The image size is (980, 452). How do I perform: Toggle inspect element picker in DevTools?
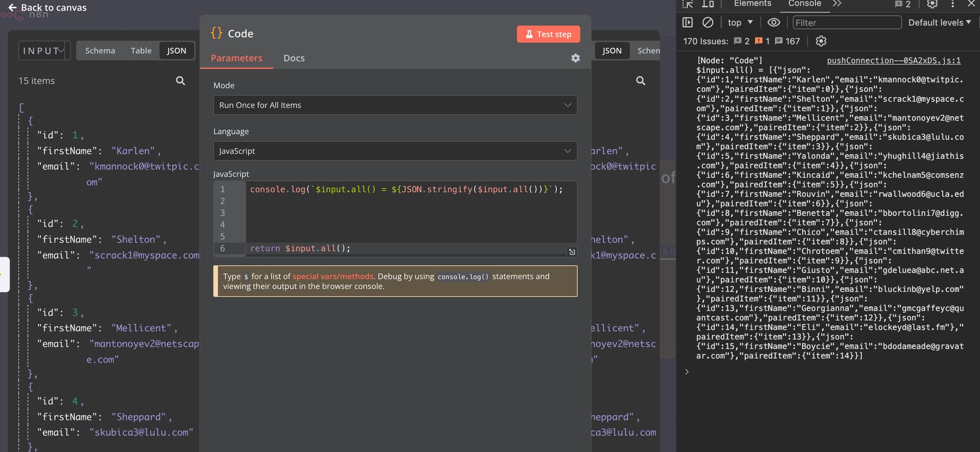point(688,4)
